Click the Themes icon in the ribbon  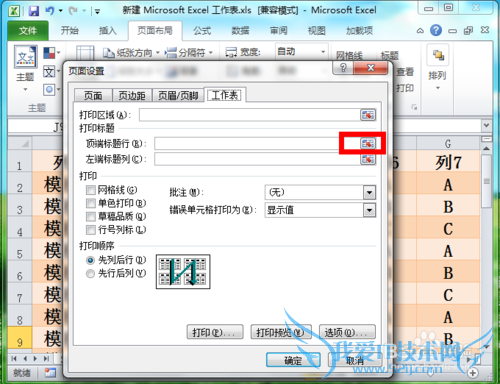point(25,57)
